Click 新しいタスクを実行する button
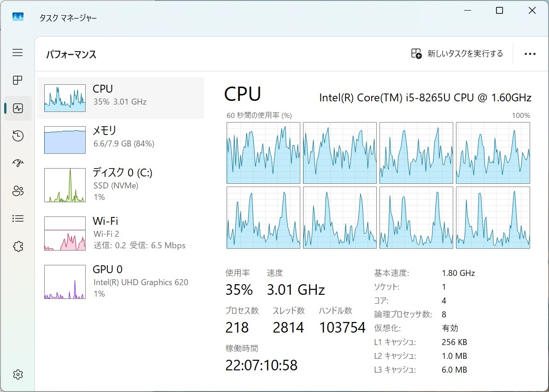 point(457,54)
